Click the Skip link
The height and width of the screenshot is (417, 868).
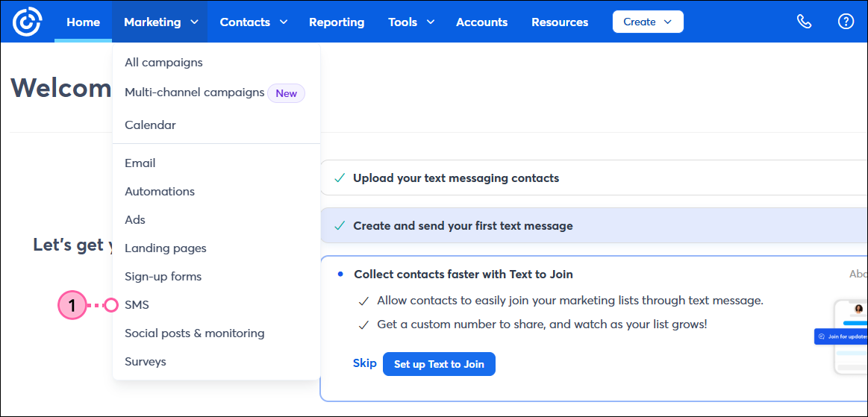pyautogui.click(x=364, y=363)
